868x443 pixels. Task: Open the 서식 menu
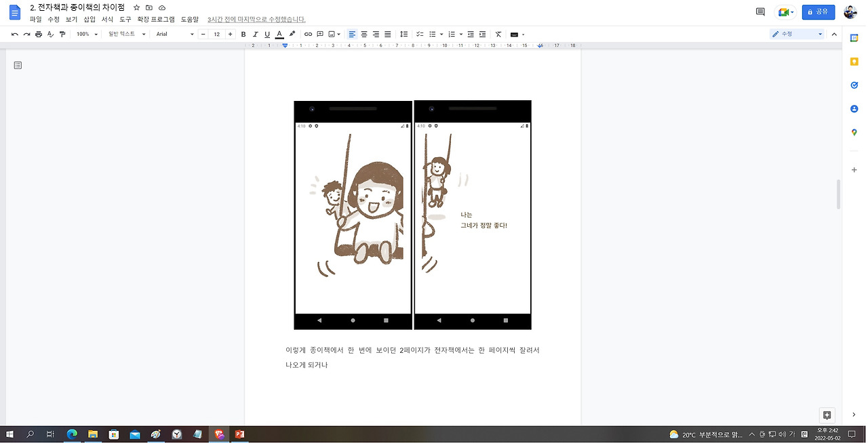[x=107, y=20]
